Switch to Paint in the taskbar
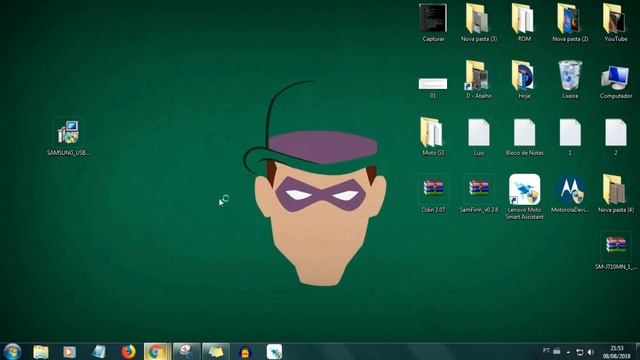This screenshot has height=360, width=640. [x=187, y=352]
